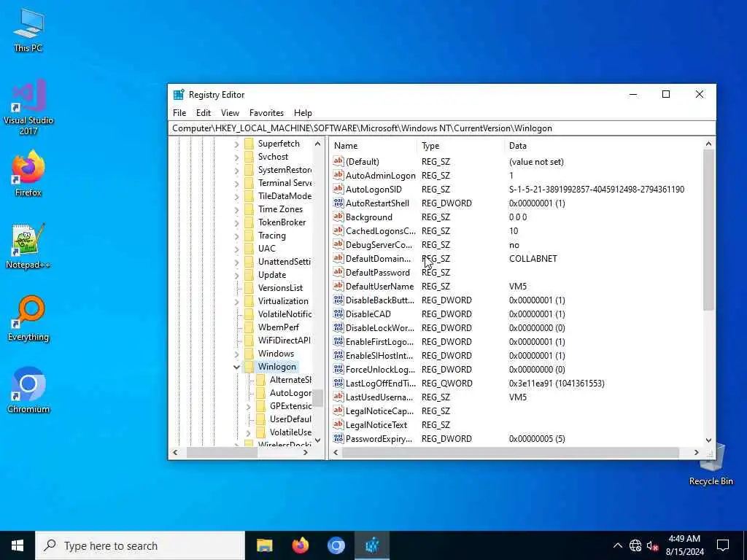Launch Everything search shortcut
This screenshot has height=560, width=747.
point(28,318)
